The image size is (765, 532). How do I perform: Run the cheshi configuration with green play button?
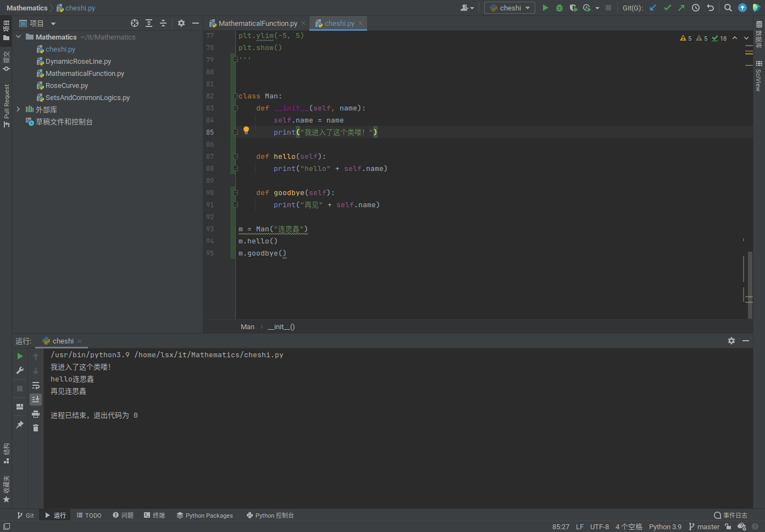tap(545, 8)
